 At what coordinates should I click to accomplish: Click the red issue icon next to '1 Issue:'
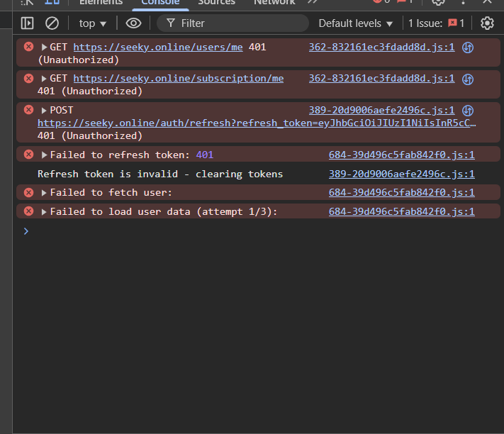pyautogui.click(x=452, y=23)
